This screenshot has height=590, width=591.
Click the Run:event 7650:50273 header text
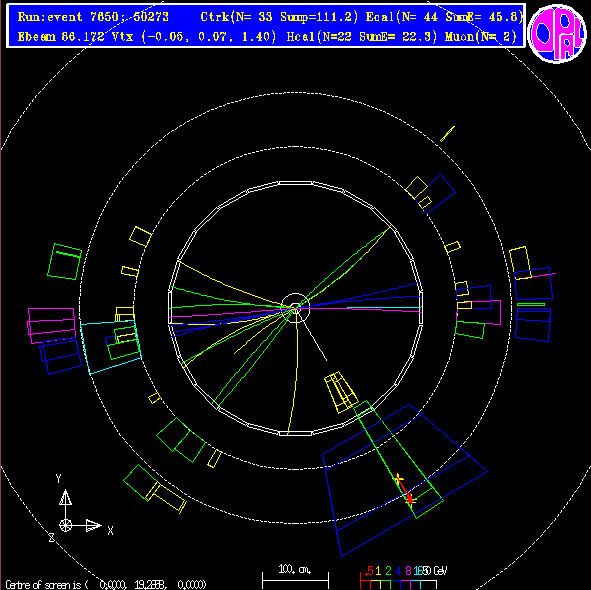coord(93,17)
